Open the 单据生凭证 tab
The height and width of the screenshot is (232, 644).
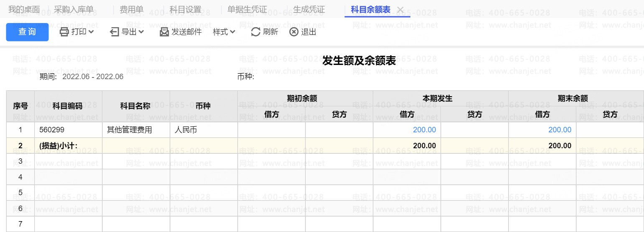(x=247, y=10)
